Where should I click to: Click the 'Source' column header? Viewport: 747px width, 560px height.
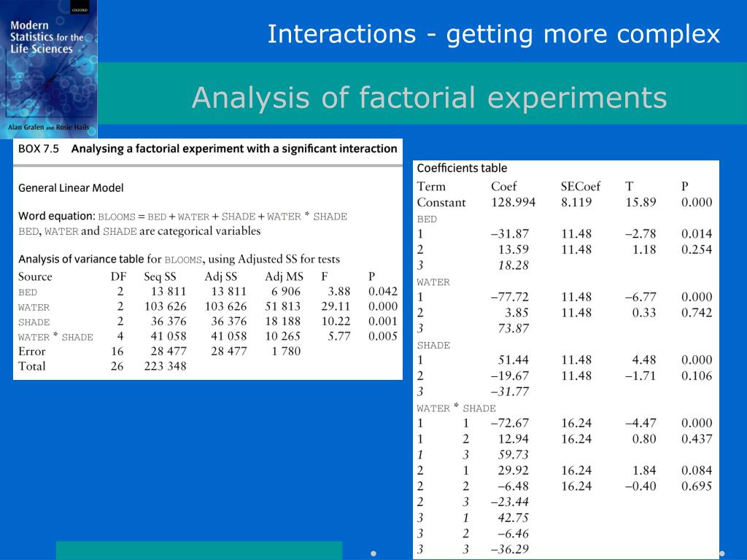point(35,276)
